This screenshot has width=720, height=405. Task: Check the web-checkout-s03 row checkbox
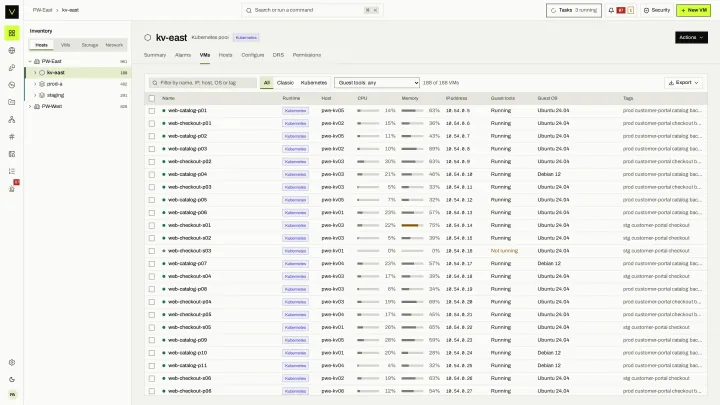click(x=152, y=251)
